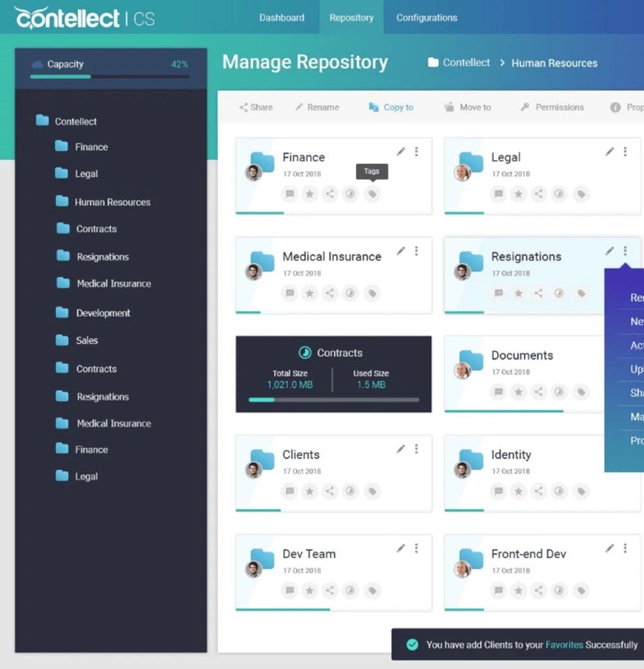Open the Configurations tab

pos(427,18)
